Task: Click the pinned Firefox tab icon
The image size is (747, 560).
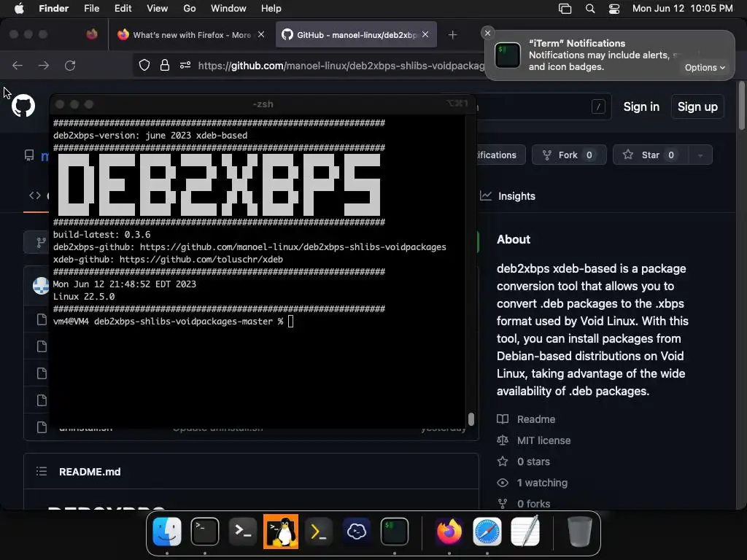Action: (92, 34)
